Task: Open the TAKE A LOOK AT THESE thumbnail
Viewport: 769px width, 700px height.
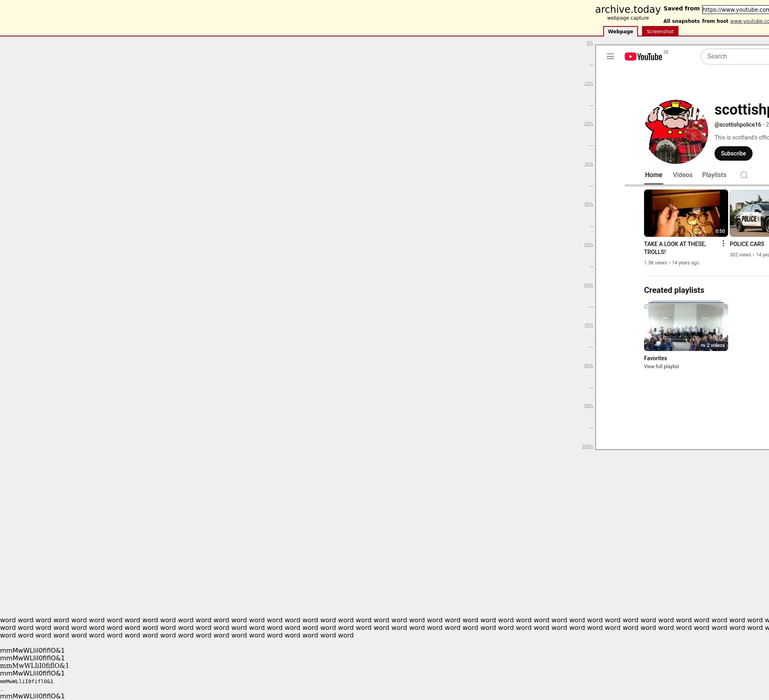Action: 686,213
